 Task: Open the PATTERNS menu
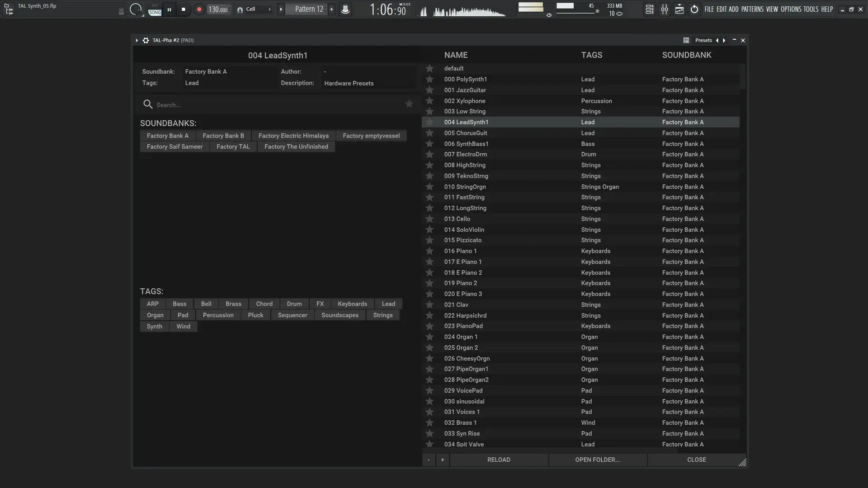(752, 9)
